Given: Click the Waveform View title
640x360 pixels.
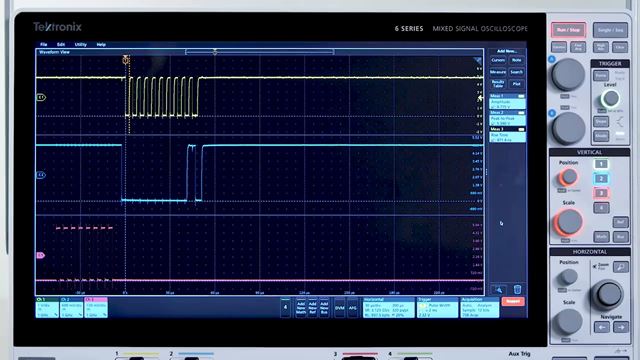Looking at the screenshot, I should pyautogui.click(x=54, y=52).
